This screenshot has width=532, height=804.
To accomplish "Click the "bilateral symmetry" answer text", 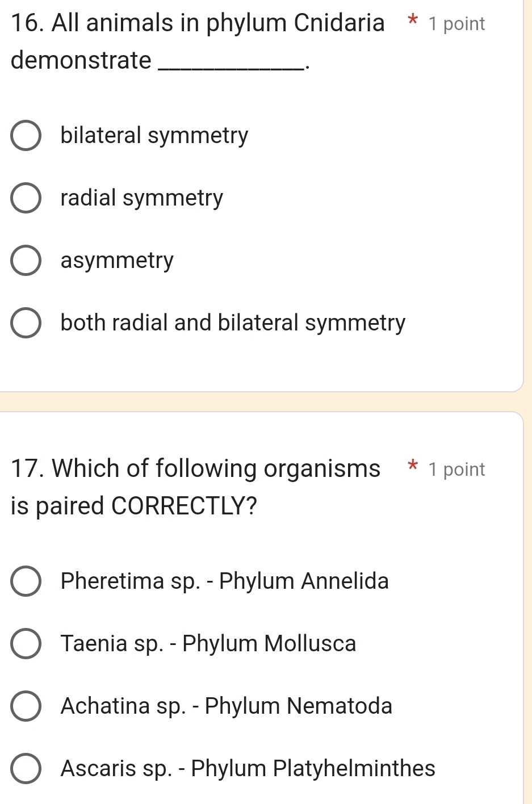I will (x=154, y=136).
